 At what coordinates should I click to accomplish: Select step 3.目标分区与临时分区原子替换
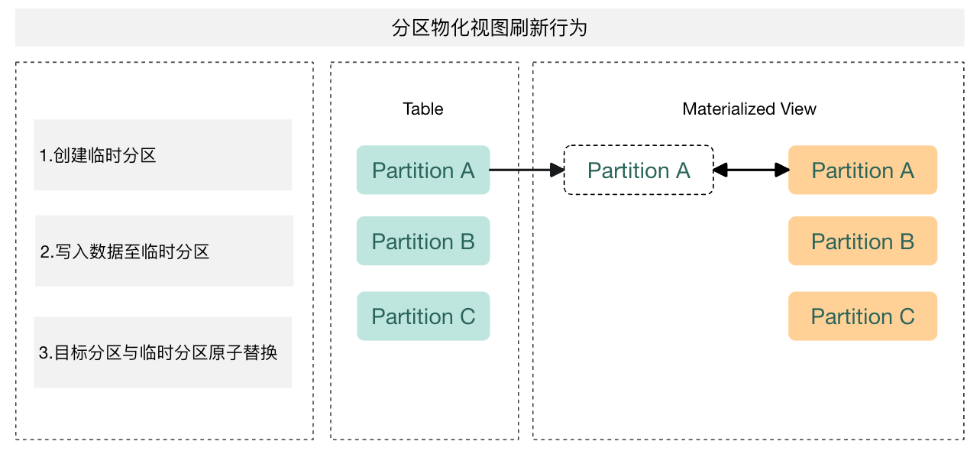pyautogui.click(x=163, y=352)
